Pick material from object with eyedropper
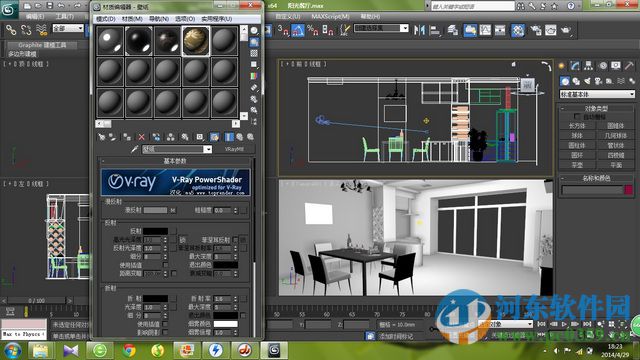640x360 pixels. coord(134,149)
